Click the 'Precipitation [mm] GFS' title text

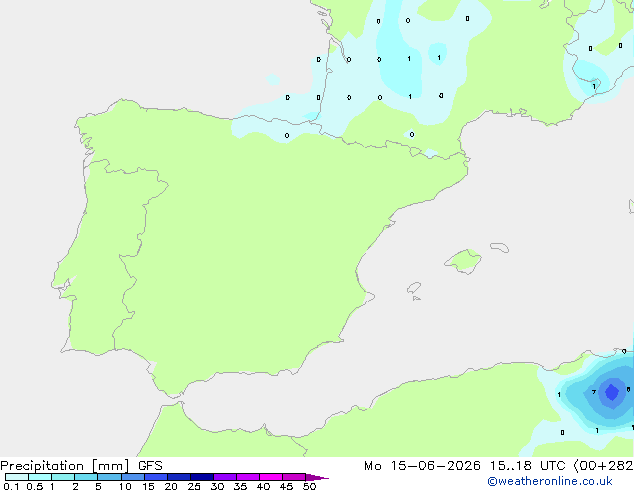click(x=81, y=466)
